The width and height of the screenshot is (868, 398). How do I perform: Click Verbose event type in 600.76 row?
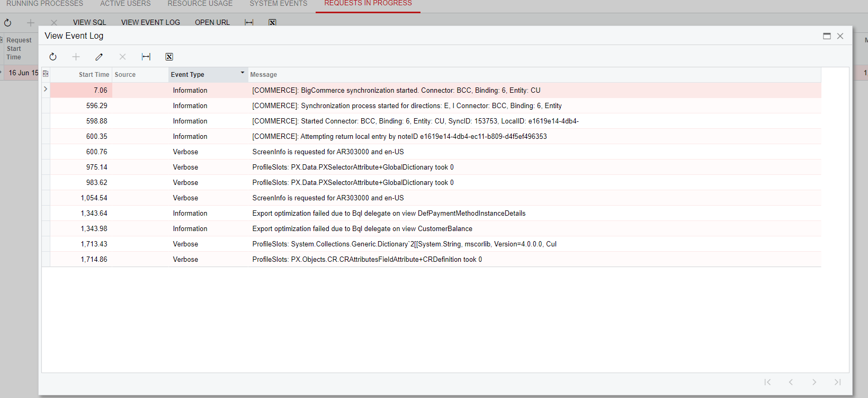click(185, 152)
